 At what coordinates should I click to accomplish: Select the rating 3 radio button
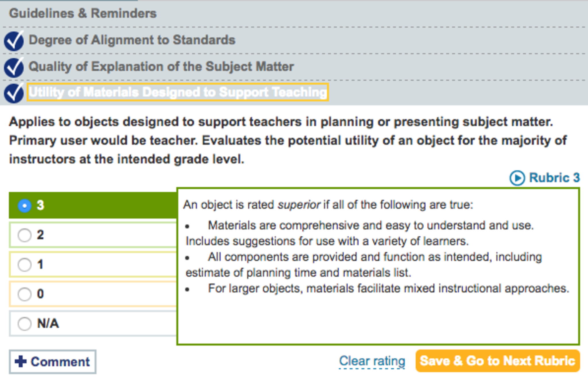(24, 205)
